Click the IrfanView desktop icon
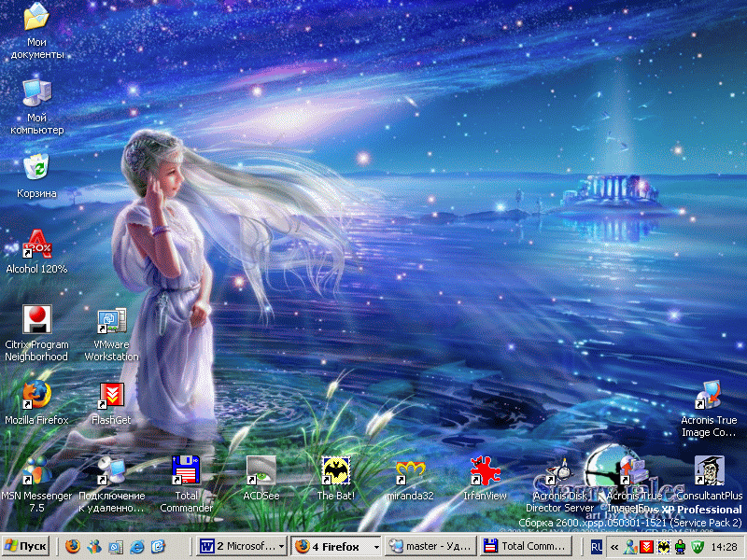 pyautogui.click(x=485, y=470)
